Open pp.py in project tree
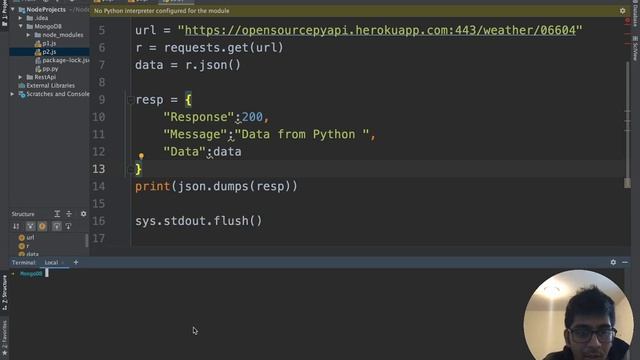640x360 pixels. pos(47,69)
